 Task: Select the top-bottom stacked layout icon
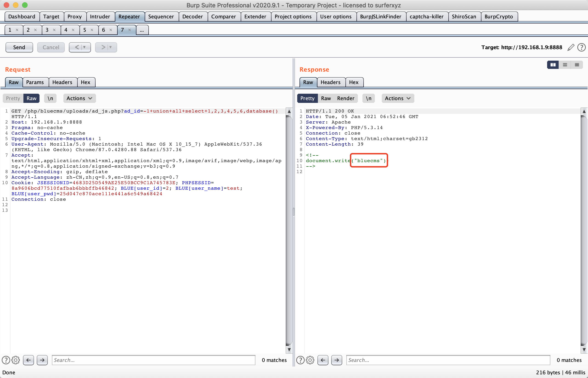565,65
